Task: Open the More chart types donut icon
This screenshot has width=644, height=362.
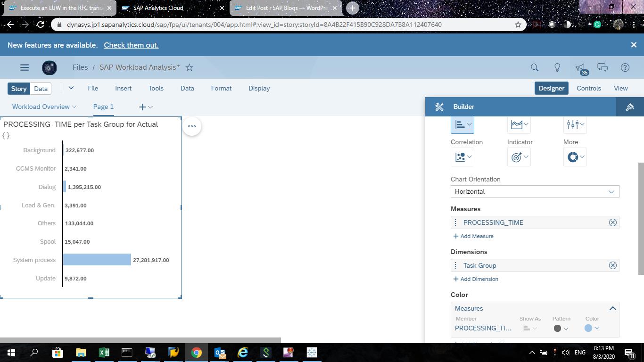Action: 575,157
